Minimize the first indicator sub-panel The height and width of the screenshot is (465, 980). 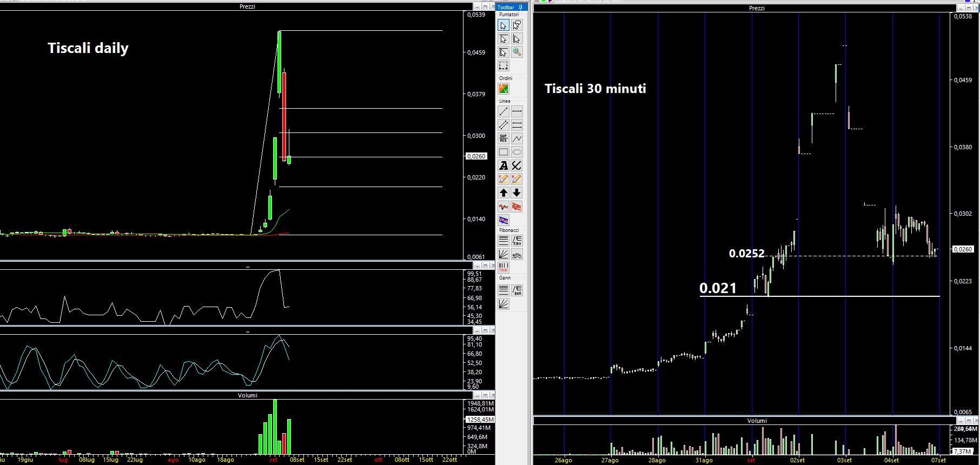478,265
